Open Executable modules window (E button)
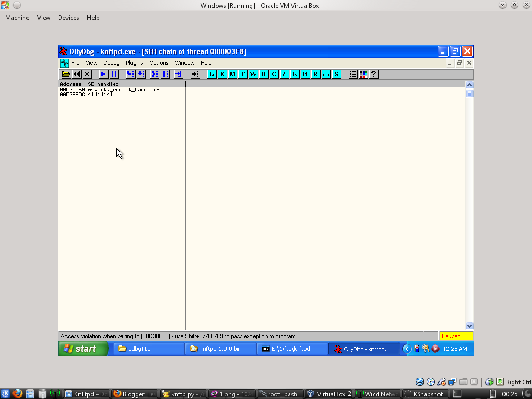 (222, 74)
